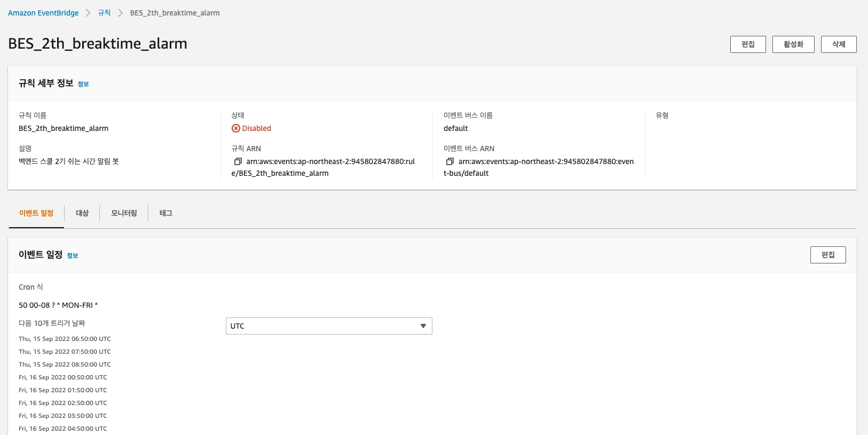Image resolution: width=868 pixels, height=435 pixels.
Task: Open the 태그 tab
Action: tap(166, 213)
